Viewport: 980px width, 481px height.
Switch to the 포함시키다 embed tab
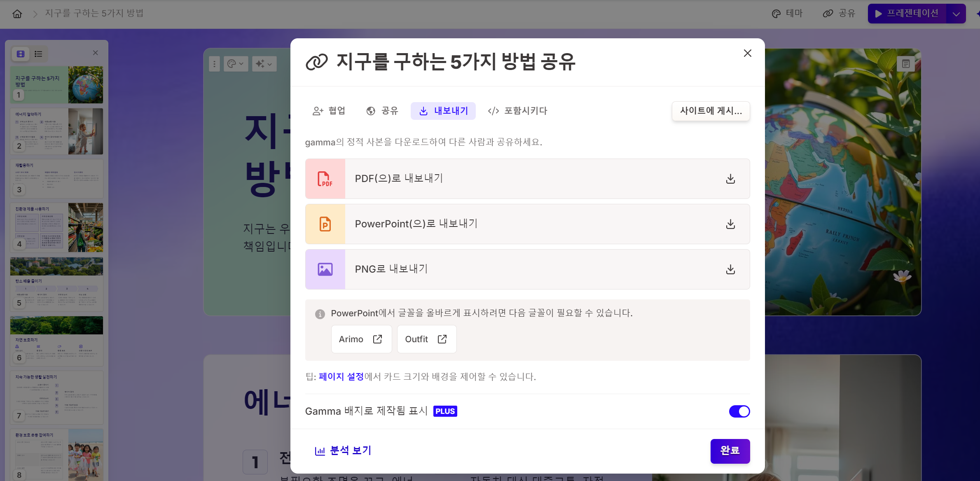[517, 111]
